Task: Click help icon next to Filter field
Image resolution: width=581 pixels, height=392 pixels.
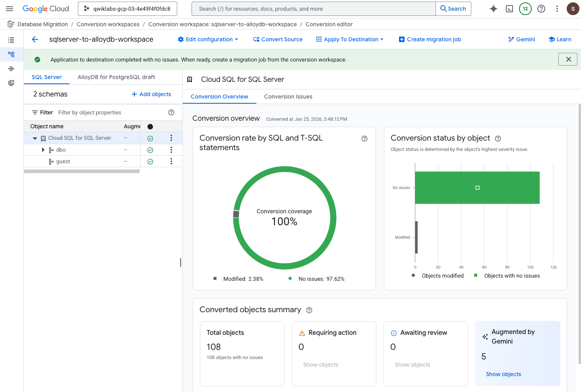Action: pyautogui.click(x=171, y=112)
